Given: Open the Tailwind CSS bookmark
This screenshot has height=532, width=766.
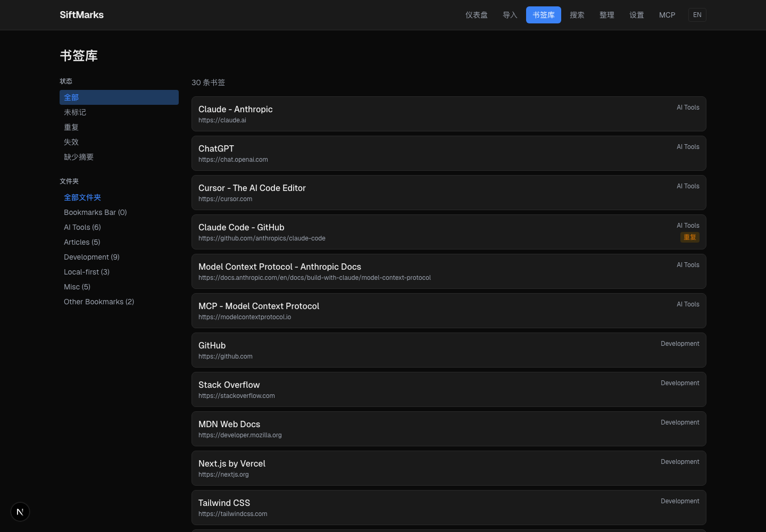Looking at the screenshot, I should coord(449,508).
